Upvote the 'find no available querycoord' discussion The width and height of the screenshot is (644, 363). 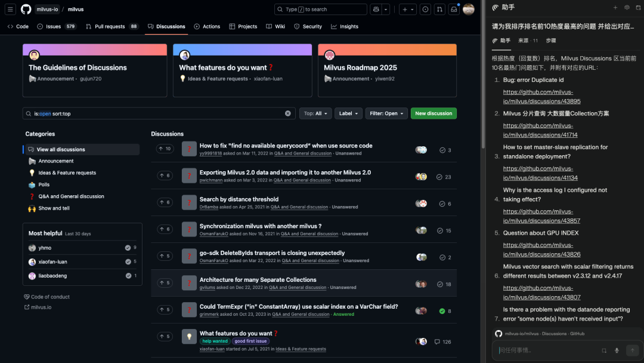[x=165, y=149]
